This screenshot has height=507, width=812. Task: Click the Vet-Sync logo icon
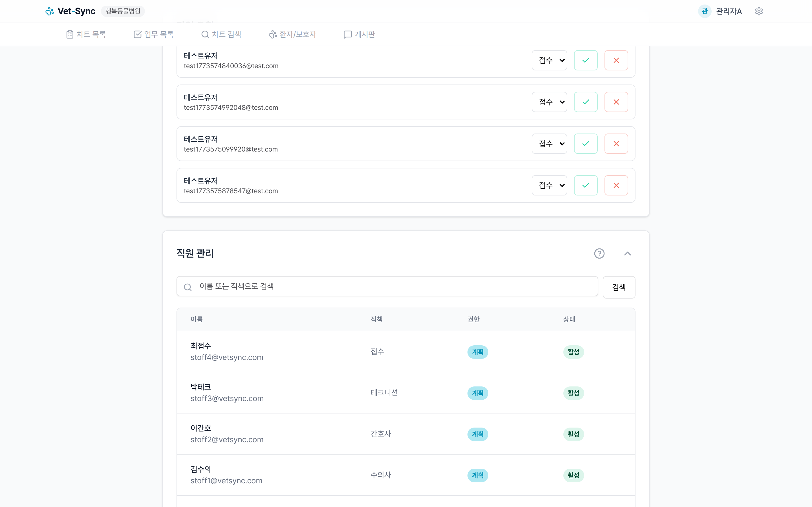click(x=50, y=10)
